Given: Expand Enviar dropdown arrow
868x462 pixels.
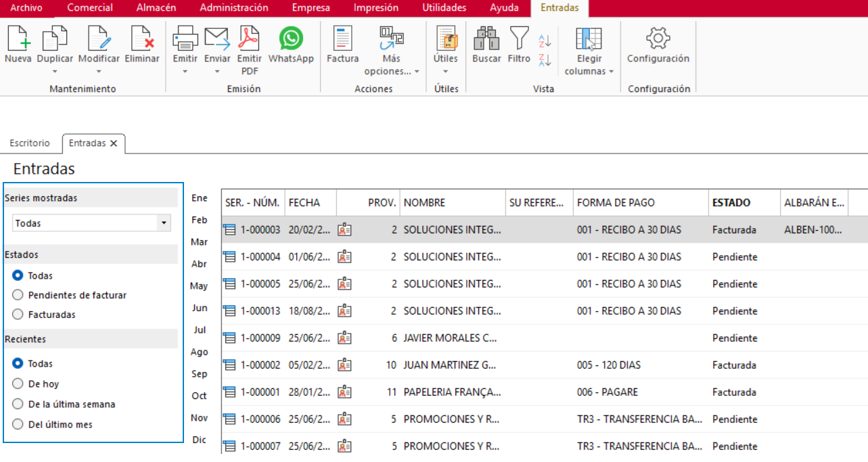Looking at the screenshot, I should point(217,71).
